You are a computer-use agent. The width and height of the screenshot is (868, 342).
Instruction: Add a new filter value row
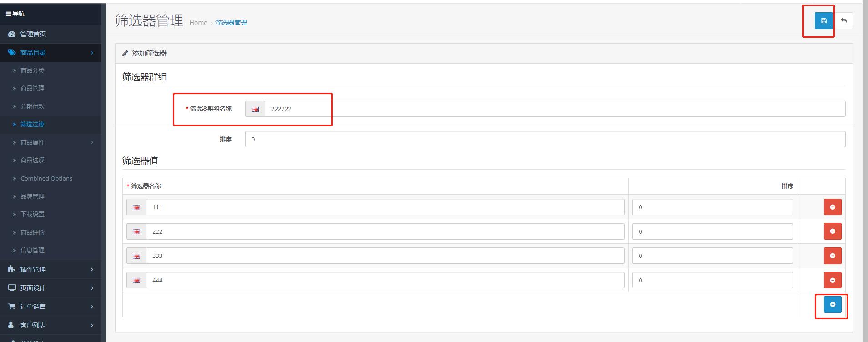pyautogui.click(x=832, y=305)
